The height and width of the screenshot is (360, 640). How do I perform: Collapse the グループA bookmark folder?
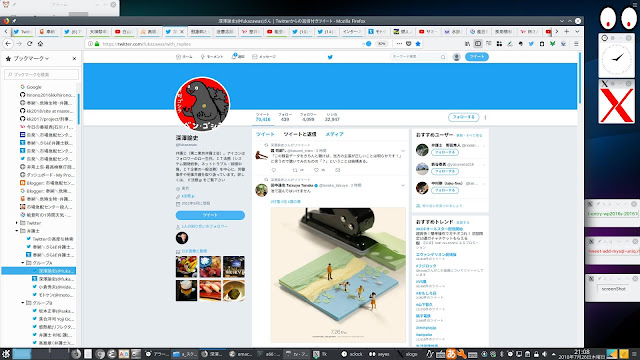pos(23,263)
